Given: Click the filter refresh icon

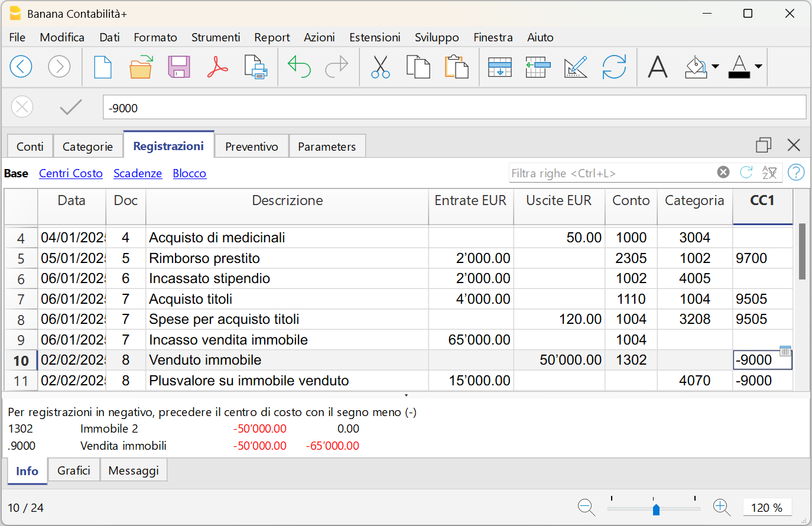Looking at the screenshot, I should click(746, 172).
